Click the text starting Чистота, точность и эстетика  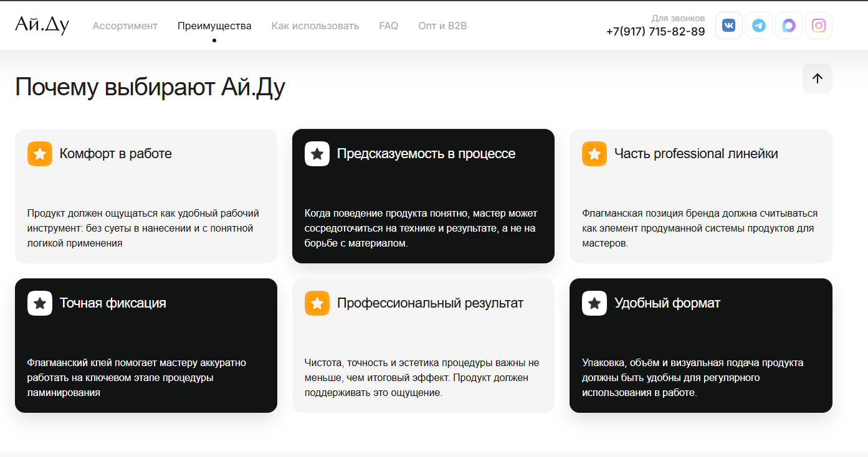(422, 378)
